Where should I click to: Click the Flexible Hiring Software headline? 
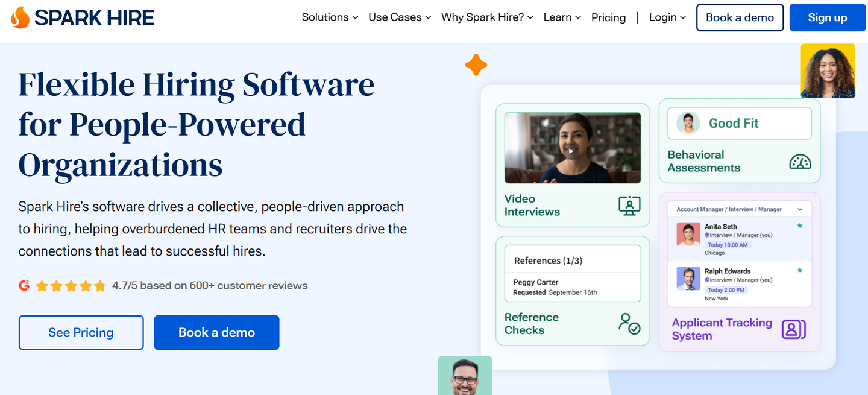pos(197,125)
